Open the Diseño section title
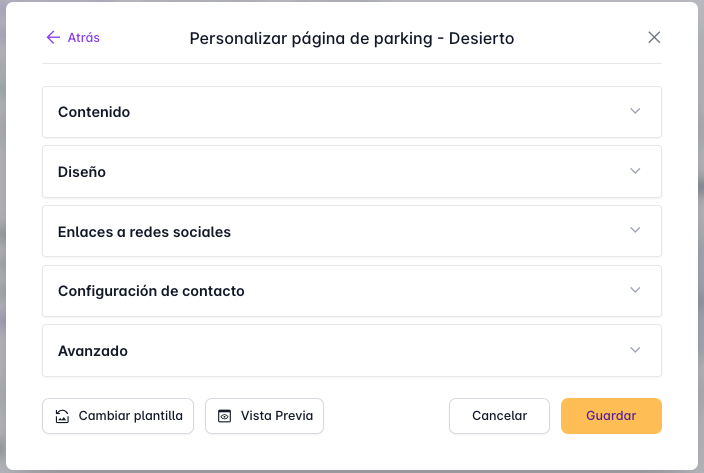The image size is (704, 473). pos(82,172)
